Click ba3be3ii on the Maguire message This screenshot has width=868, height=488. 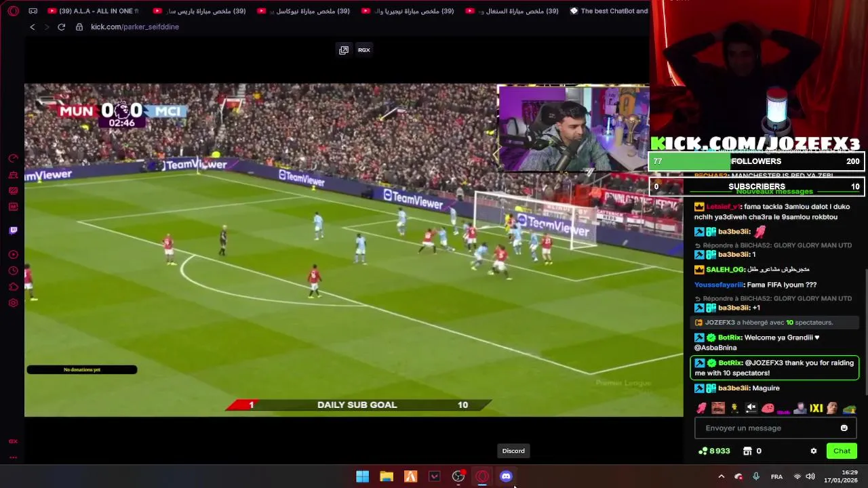click(x=734, y=388)
